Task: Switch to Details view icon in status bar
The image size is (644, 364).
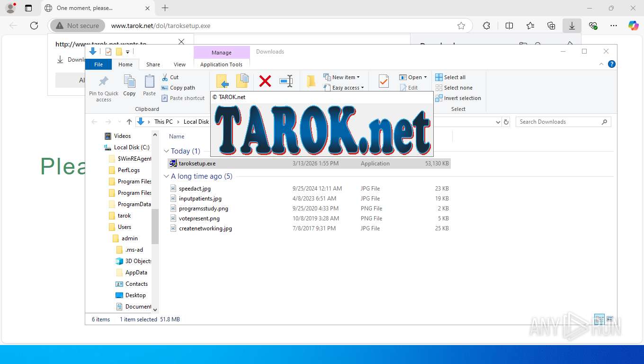Action: point(599,319)
